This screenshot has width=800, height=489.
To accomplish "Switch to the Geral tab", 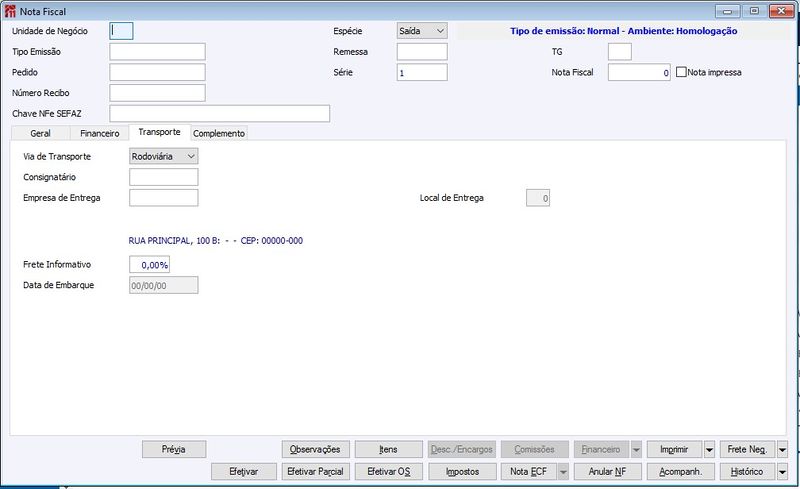I will [x=40, y=133].
